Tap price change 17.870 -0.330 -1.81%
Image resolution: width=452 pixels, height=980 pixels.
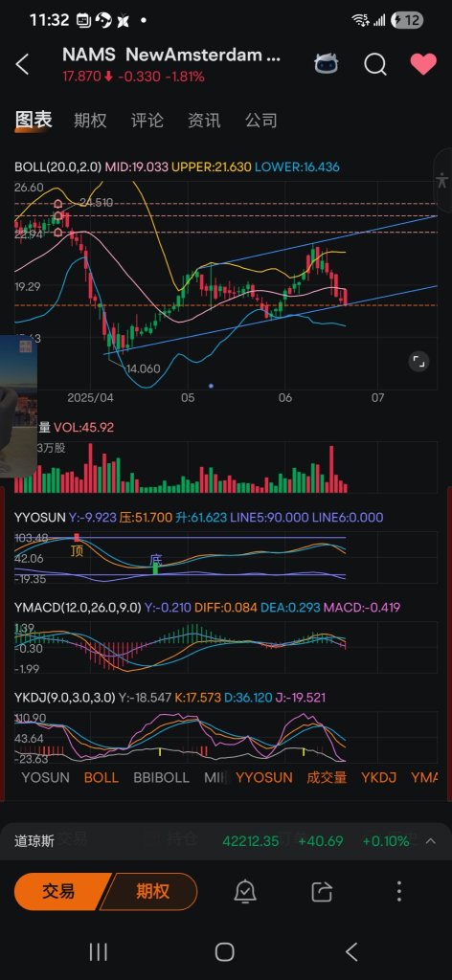point(133,77)
